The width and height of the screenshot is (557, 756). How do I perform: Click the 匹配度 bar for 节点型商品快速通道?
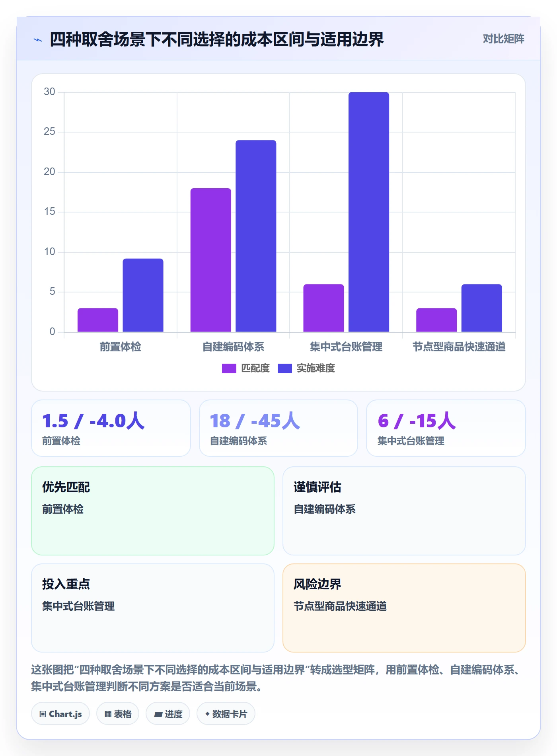(x=436, y=320)
